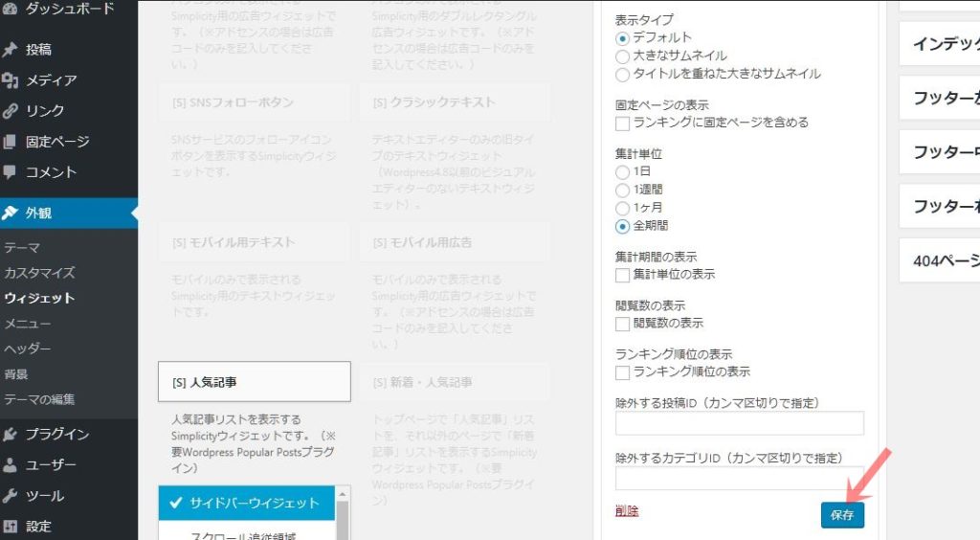Screen dimensions: 980x540
Task: Select 1週間 as the aggregation period
Action: pos(623,190)
